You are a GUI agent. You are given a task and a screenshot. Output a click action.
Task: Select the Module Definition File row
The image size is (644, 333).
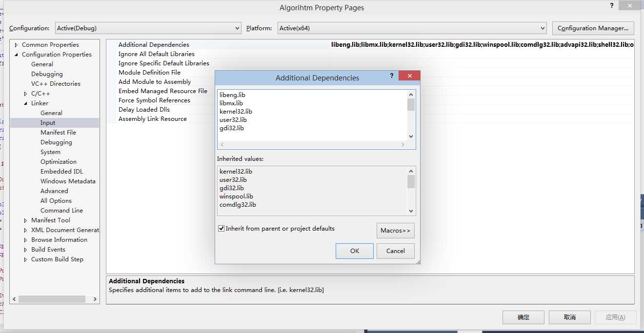(149, 73)
